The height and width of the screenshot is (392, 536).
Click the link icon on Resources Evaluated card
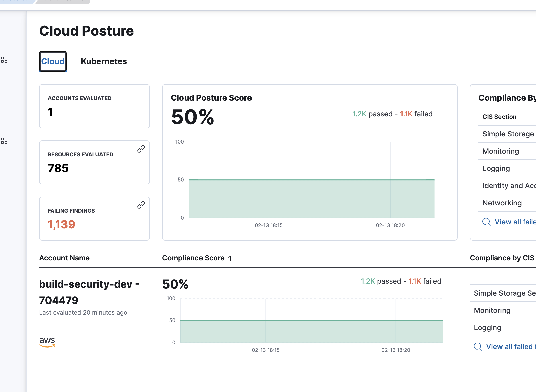[x=141, y=149]
